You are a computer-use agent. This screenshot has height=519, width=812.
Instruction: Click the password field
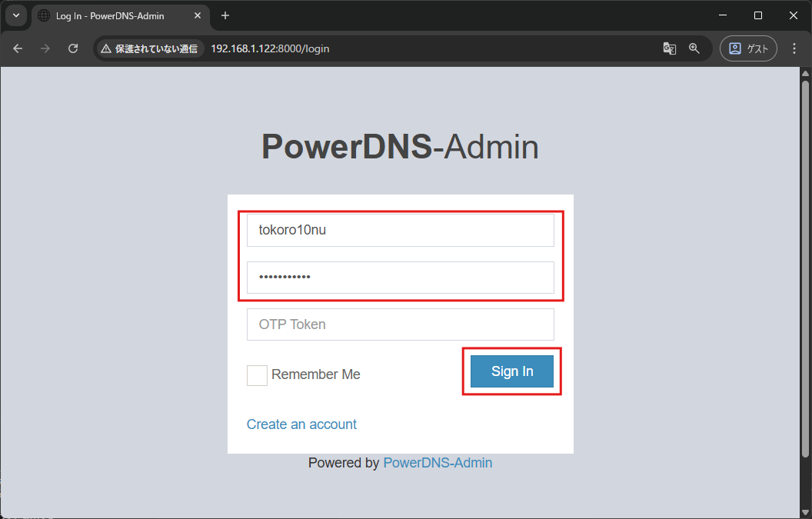pyautogui.click(x=401, y=277)
